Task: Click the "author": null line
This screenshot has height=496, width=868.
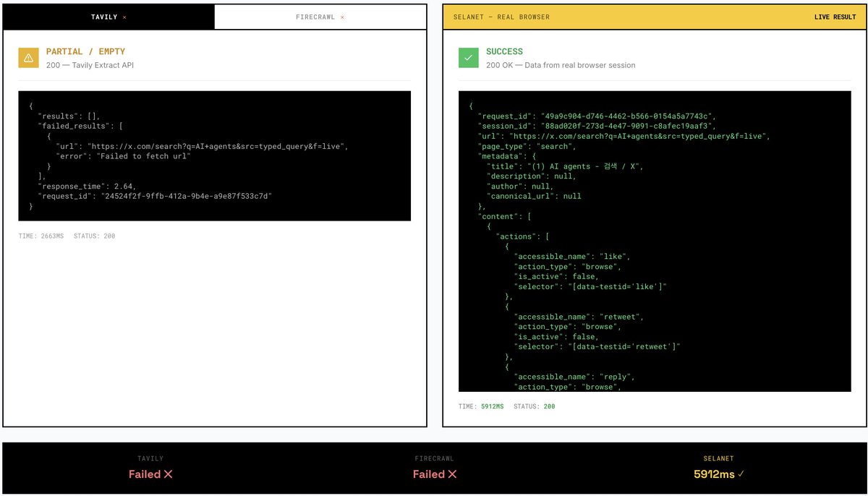Action: [x=520, y=187]
